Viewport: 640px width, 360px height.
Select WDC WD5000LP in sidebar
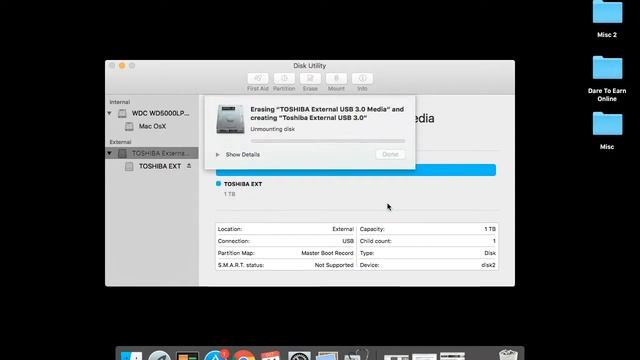coord(152,113)
